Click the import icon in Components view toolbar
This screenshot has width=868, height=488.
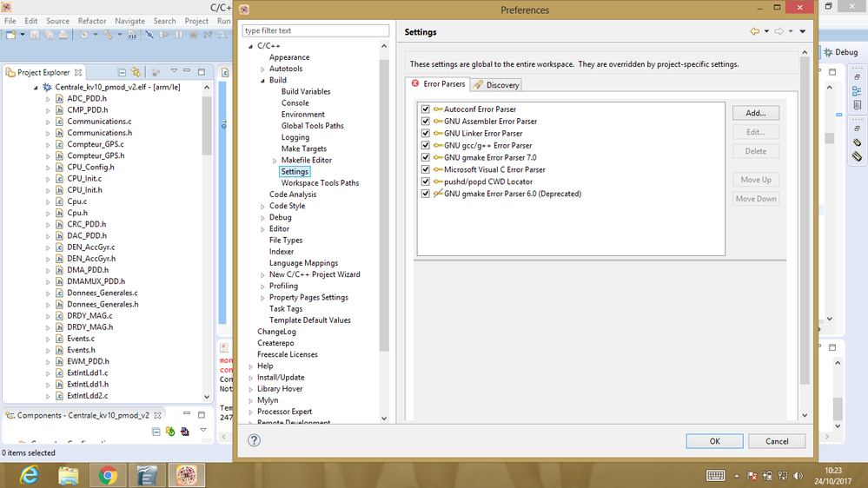185,432
